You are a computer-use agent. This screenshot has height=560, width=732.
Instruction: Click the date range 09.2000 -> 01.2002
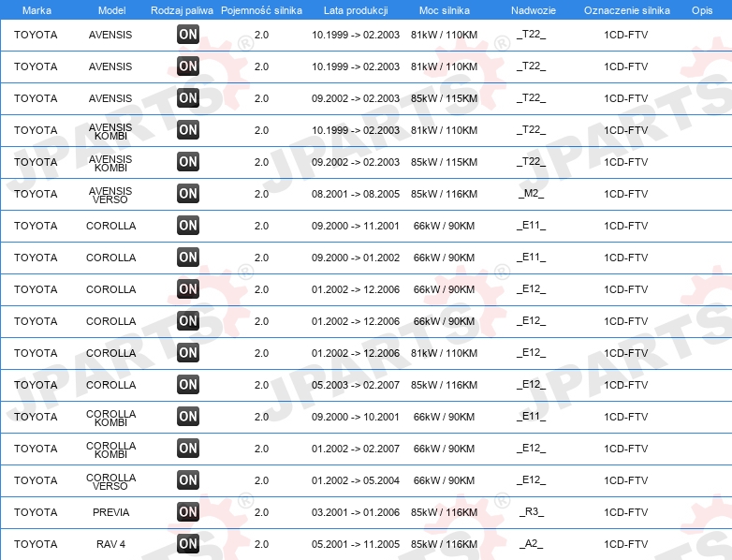356,258
